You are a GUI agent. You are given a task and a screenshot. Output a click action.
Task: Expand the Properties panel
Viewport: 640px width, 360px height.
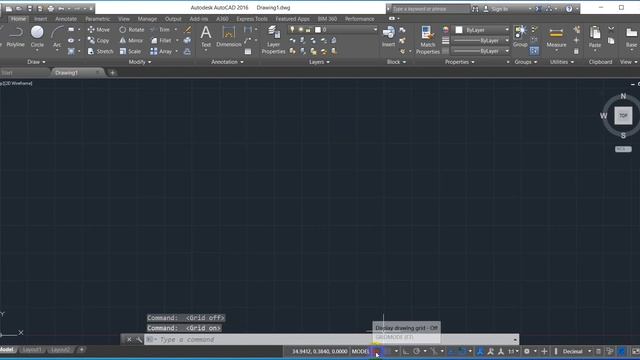(x=460, y=62)
